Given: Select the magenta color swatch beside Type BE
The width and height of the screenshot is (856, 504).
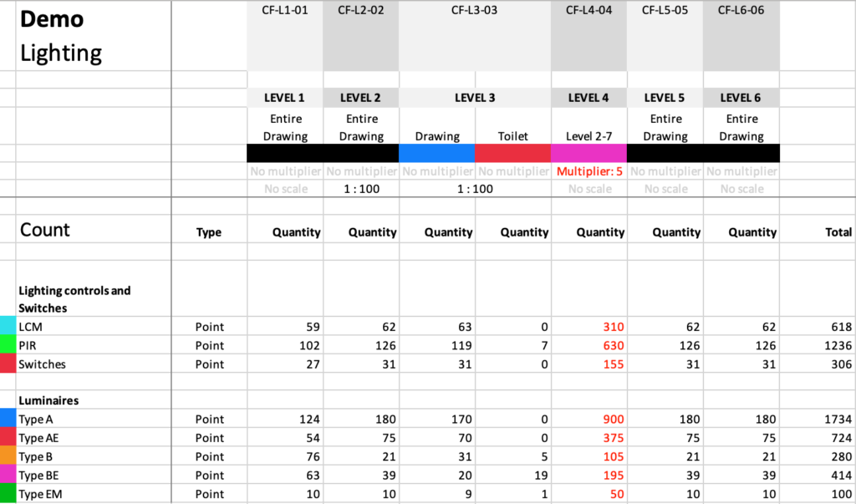Looking at the screenshot, I should tap(6, 475).
